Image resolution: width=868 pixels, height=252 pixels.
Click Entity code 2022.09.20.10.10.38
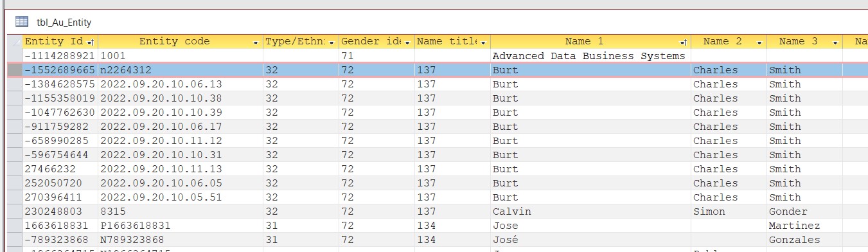pos(181,98)
